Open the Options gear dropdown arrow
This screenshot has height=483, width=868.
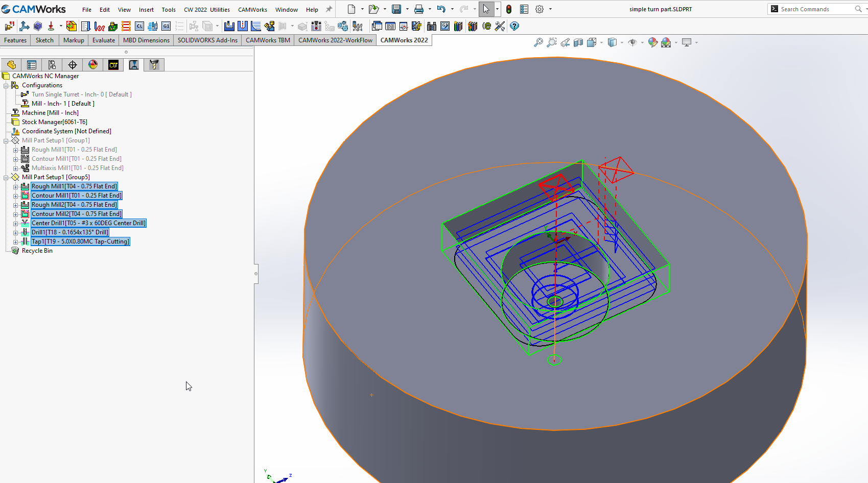(550, 9)
